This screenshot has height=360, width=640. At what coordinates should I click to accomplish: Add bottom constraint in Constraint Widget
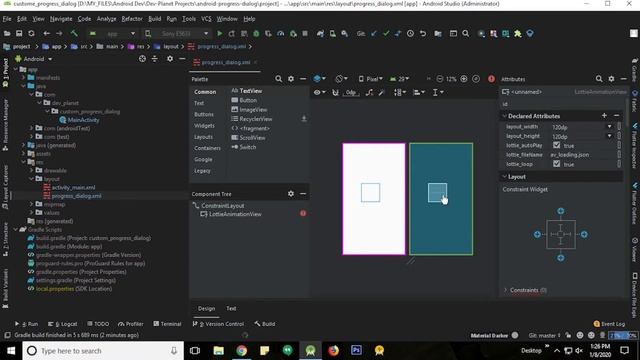(x=561, y=258)
